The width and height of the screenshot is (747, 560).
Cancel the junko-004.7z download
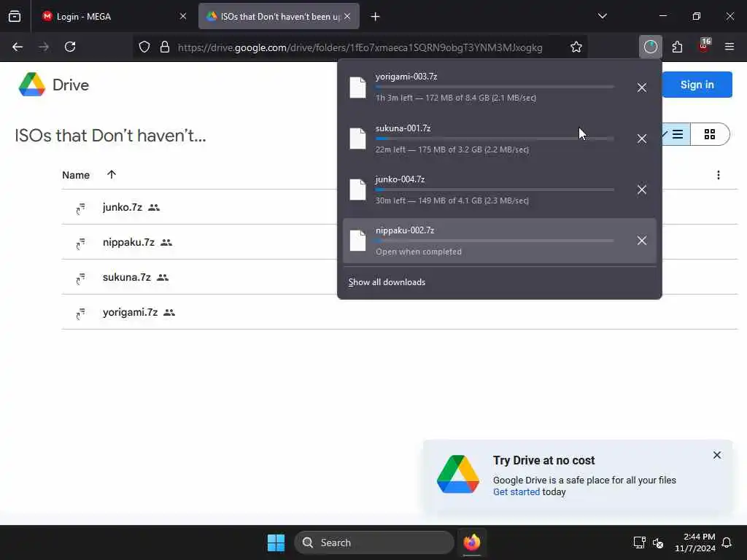coord(642,190)
